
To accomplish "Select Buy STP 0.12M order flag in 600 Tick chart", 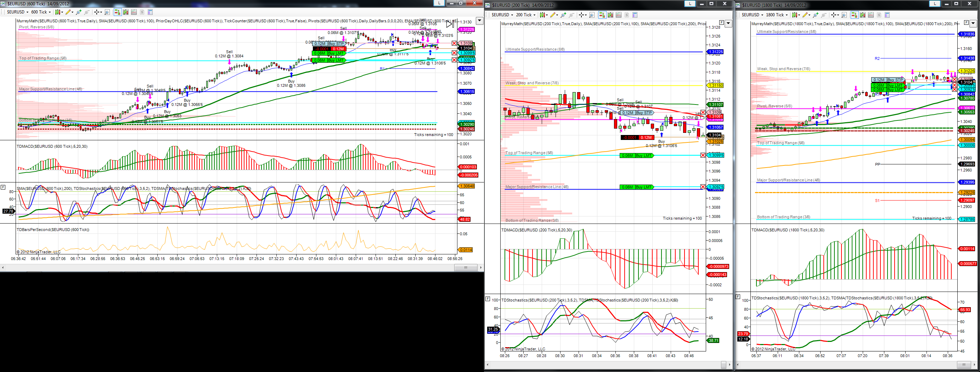I will [329, 44].
